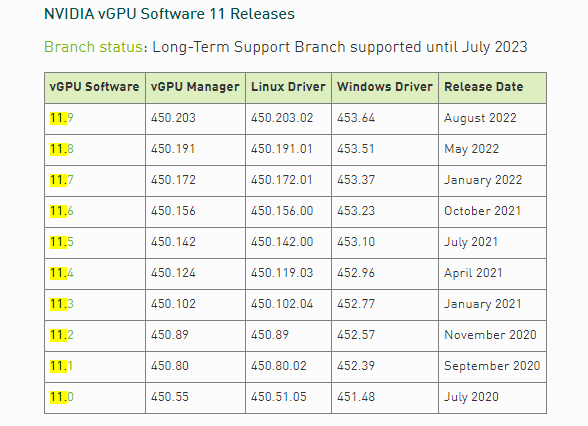Select Windows Driver value 453.10

[x=356, y=242]
